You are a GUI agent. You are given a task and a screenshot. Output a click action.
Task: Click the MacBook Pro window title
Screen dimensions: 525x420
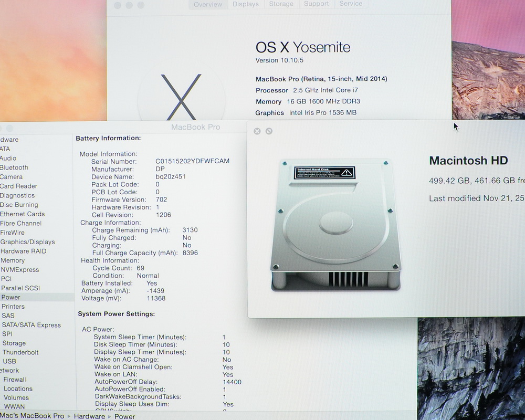195,127
